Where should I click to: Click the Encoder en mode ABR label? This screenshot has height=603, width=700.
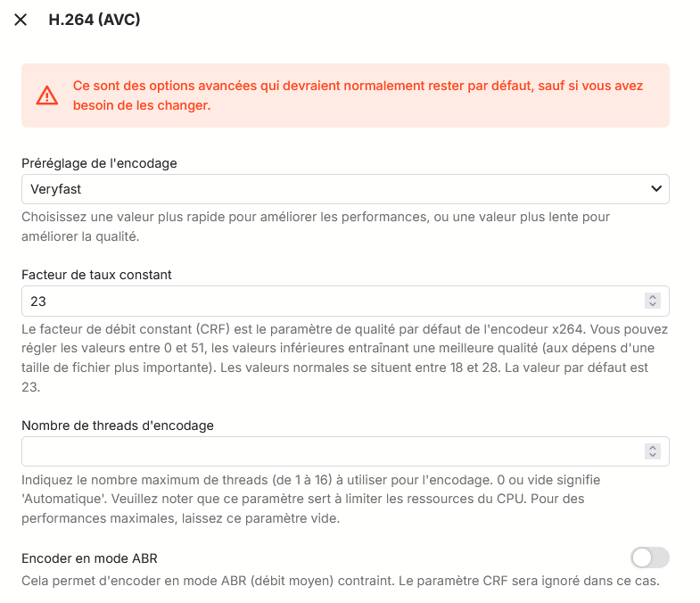(x=89, y=558)
